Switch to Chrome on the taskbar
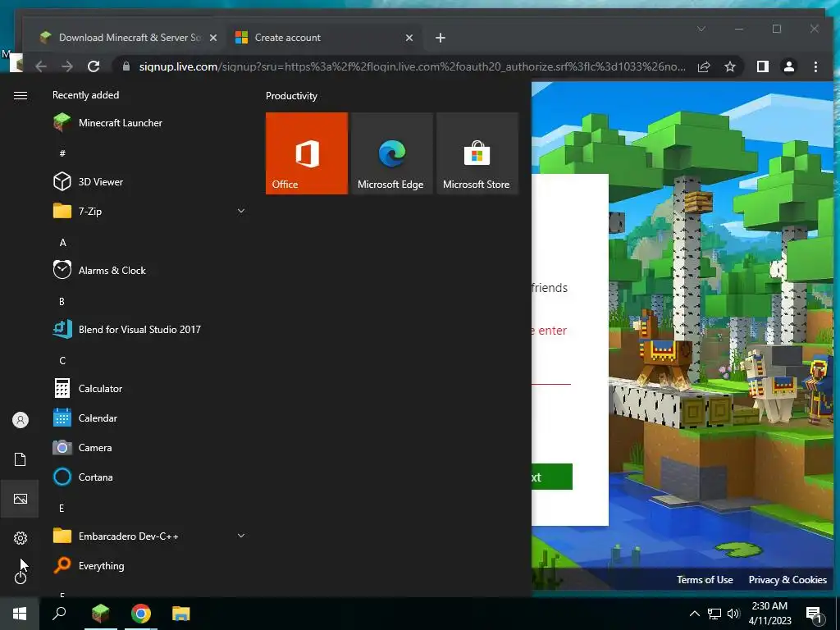 [141, 614]
